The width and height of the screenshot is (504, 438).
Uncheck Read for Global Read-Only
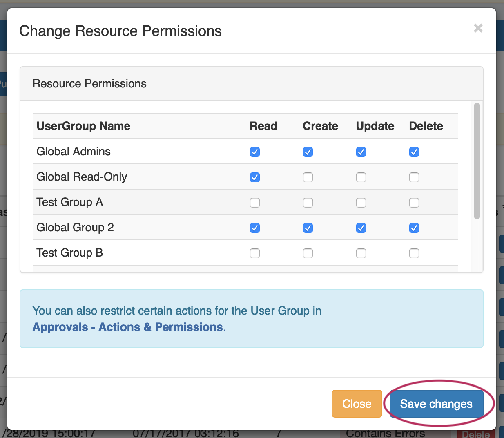coord(255,177)
